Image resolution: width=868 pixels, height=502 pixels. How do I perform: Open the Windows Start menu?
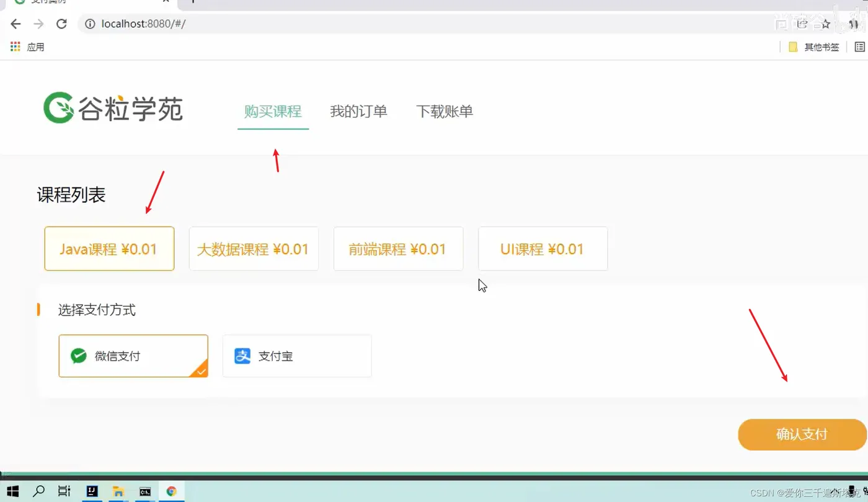pyautogui.click(x=12, y=491)
